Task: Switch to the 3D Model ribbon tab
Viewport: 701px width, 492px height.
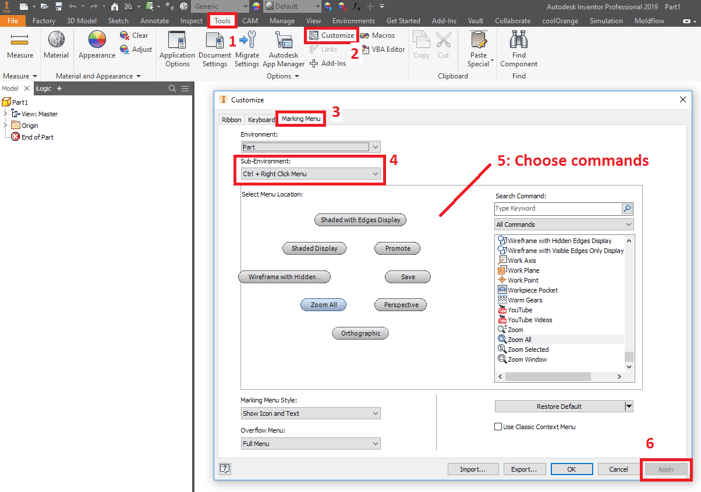Action: 81,21
